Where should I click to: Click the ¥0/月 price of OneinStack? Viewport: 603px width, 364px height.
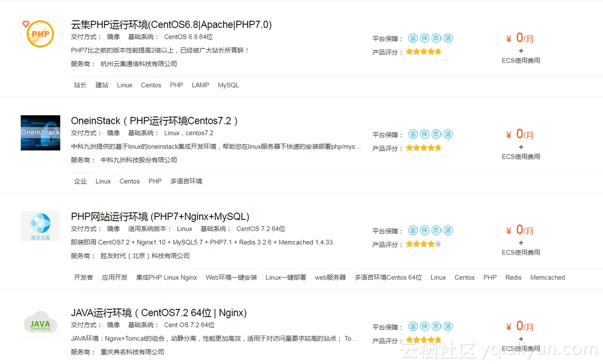[520, 134]
